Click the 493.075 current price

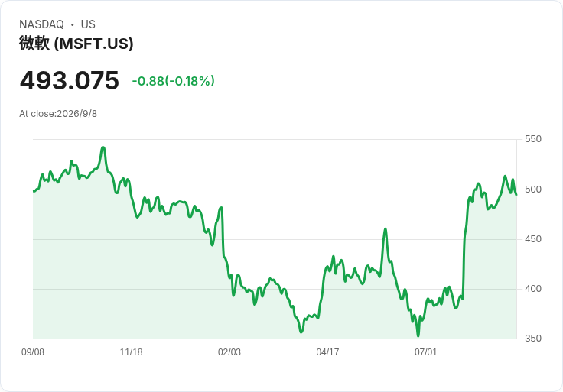tap(70, 80)
